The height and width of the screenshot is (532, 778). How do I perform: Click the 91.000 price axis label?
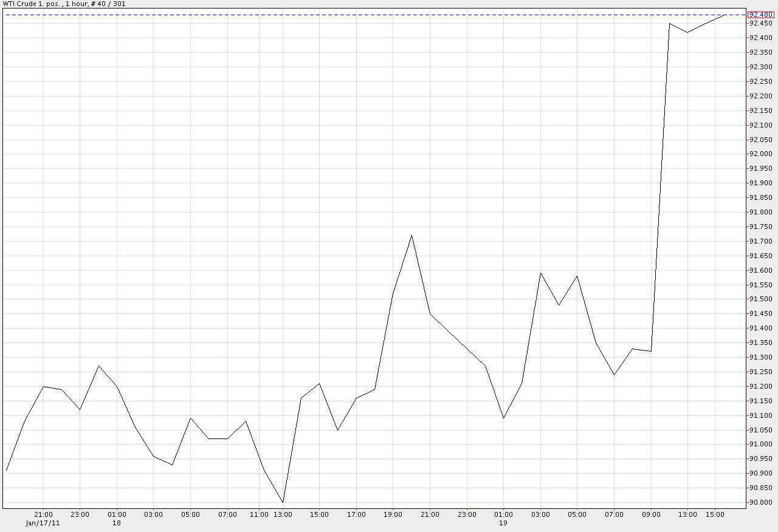(760, 445)
